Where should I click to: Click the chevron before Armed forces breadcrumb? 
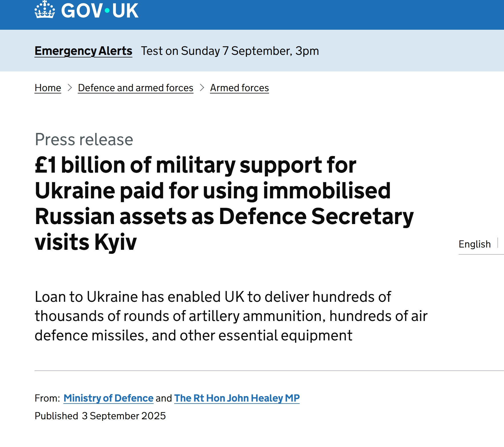[x=202, y=87]
